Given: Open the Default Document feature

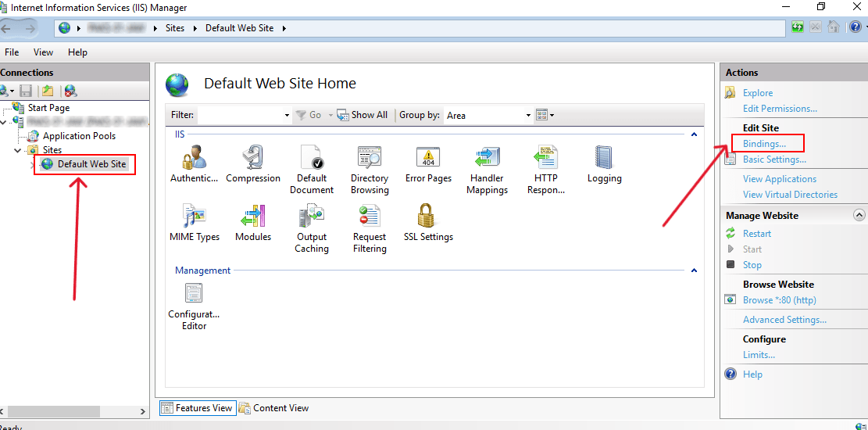Looking at the screenshot, I should pyautogui.click(x=312, y=170).
